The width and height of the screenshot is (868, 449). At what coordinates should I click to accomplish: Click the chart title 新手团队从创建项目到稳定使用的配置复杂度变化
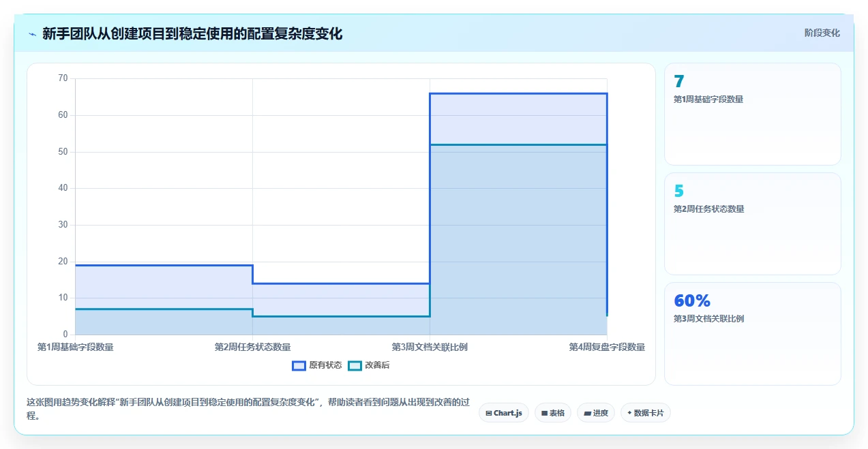click(x=192, y=33)
